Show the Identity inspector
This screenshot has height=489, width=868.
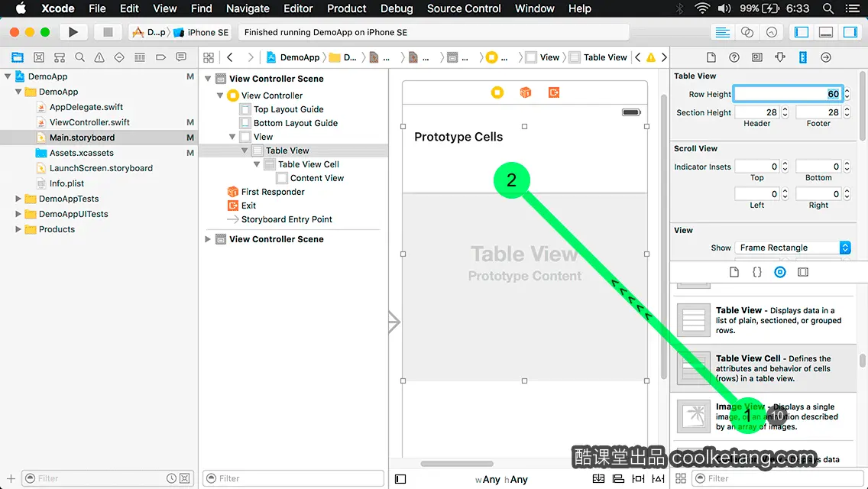coord(756,57)
